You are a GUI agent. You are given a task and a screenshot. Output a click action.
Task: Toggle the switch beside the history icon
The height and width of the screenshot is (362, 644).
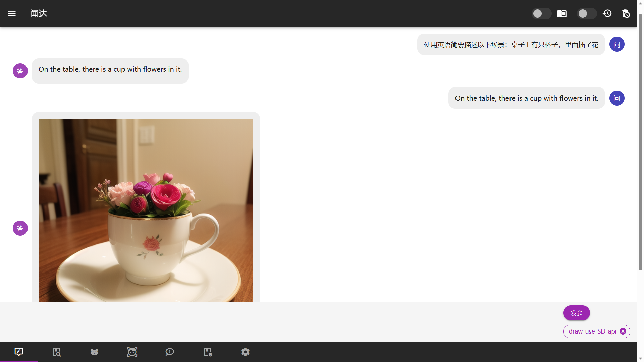click(x=587, y=13)
